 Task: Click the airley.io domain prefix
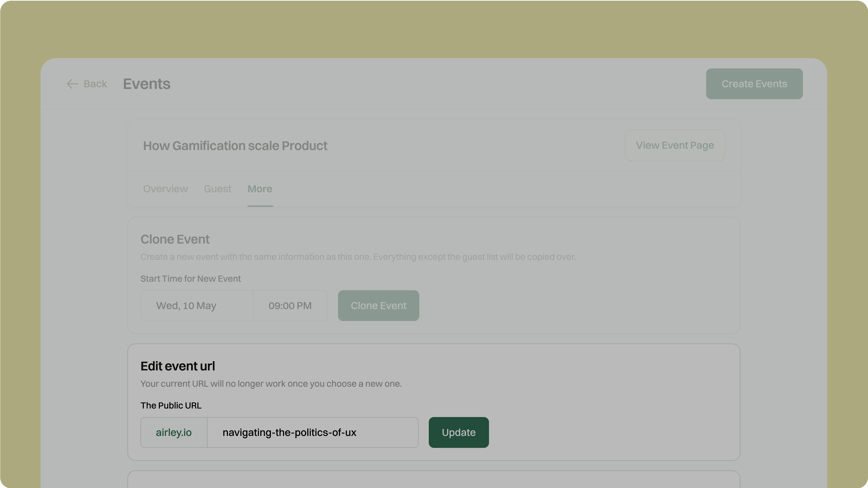(x=174, y=432)
